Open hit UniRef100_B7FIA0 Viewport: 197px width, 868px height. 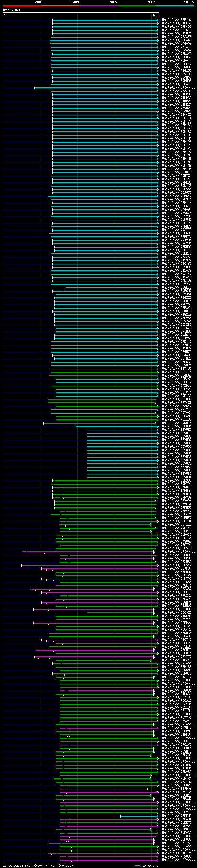[x=177, y=20]
